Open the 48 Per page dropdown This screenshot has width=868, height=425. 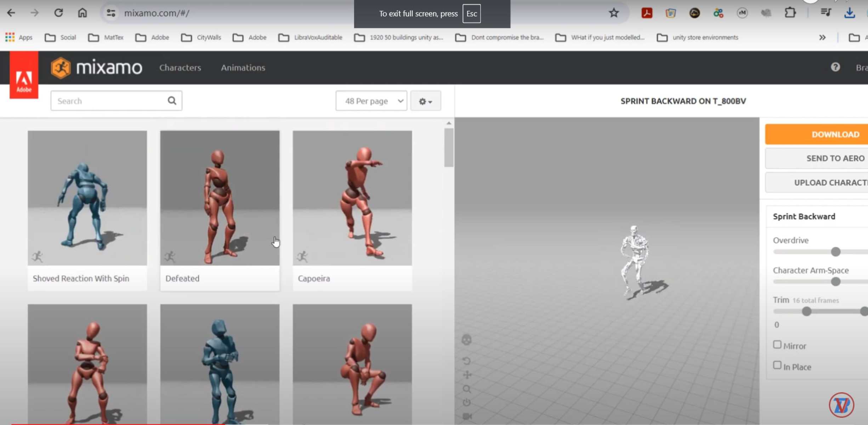coord(371,101)
